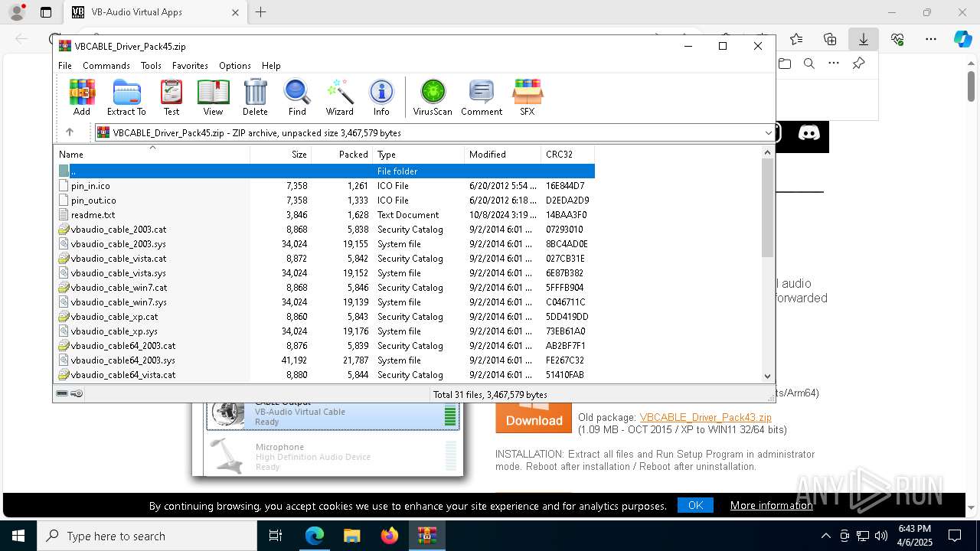Open the Windows Start menu
Image resolution: width=980 pixels, height=551 pixels.
(x=18, y=536)
